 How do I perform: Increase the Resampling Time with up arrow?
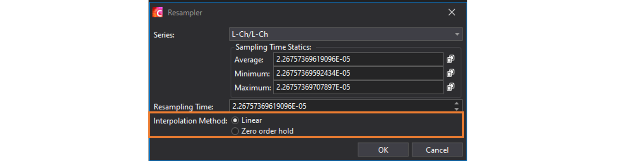pos(456,103)
